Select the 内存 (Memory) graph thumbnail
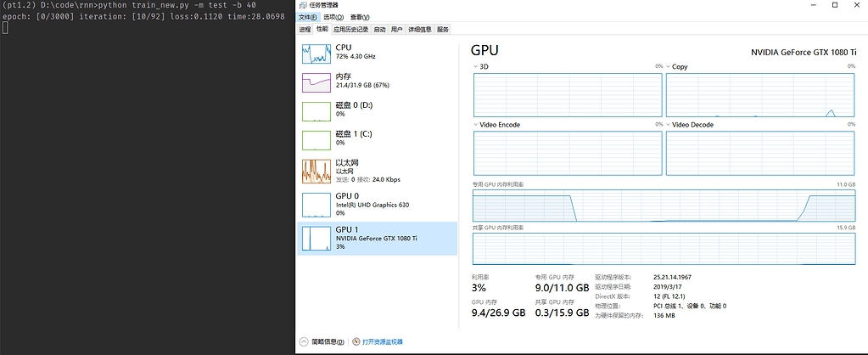Screen dimensions: 868x355 pos(316,82)
